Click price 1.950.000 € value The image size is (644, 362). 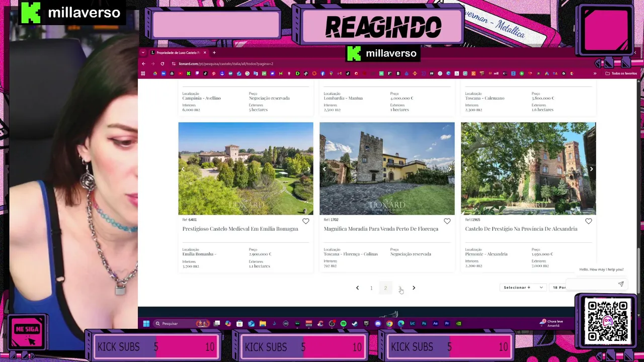pos(542,254)
